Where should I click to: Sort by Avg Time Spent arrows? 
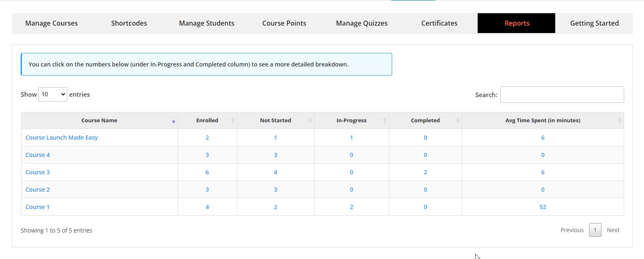click(x=620, y=121)
